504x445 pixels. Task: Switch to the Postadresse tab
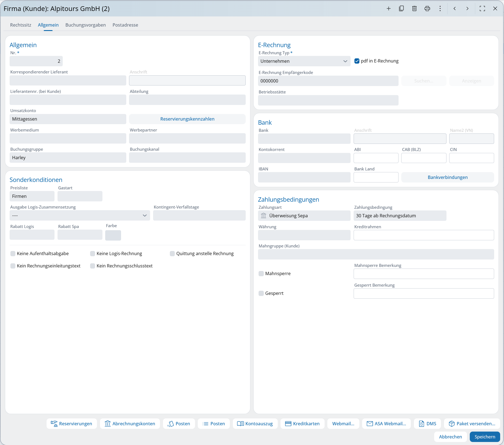pos(125,25)
